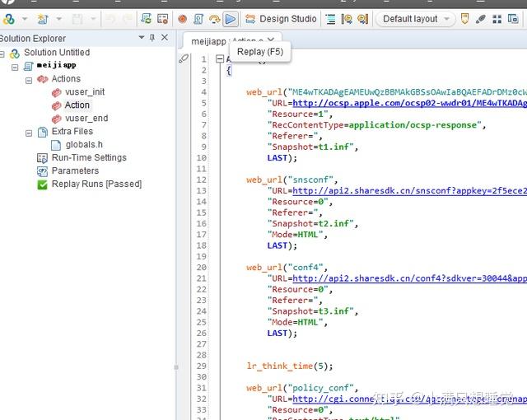Select vuser_end action
527x420 pixels.
pyautogui.click(x=86, y=119)
